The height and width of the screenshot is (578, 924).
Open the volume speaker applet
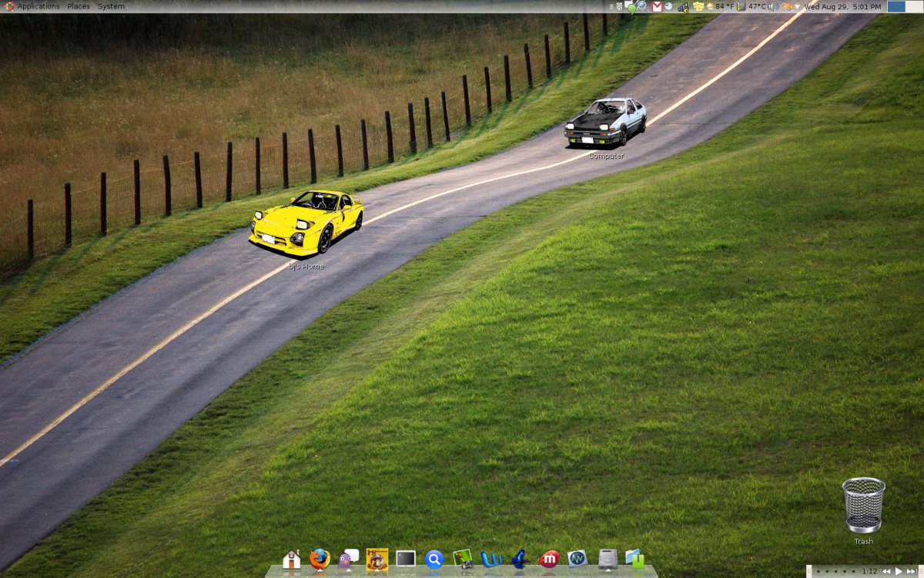773,6
